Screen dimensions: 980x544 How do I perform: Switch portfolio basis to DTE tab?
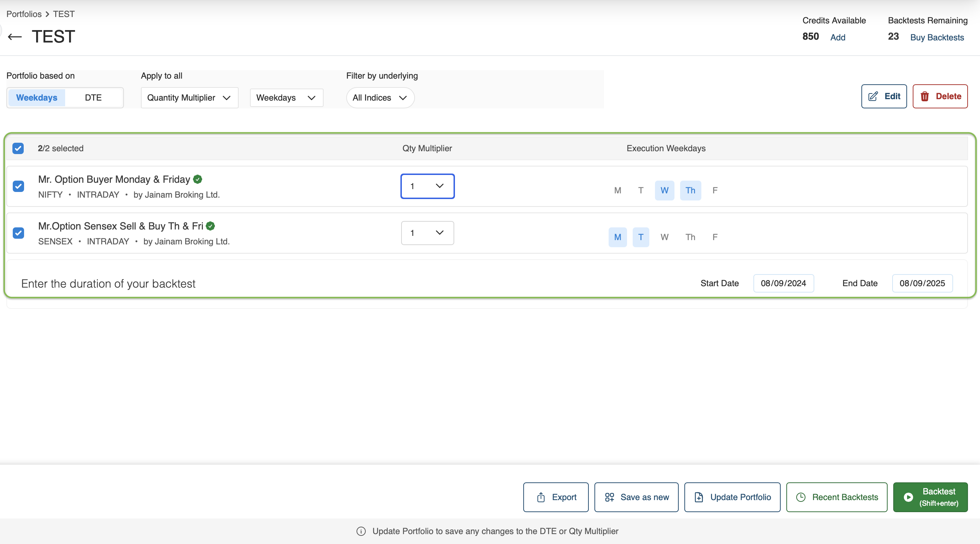point(93,98)
